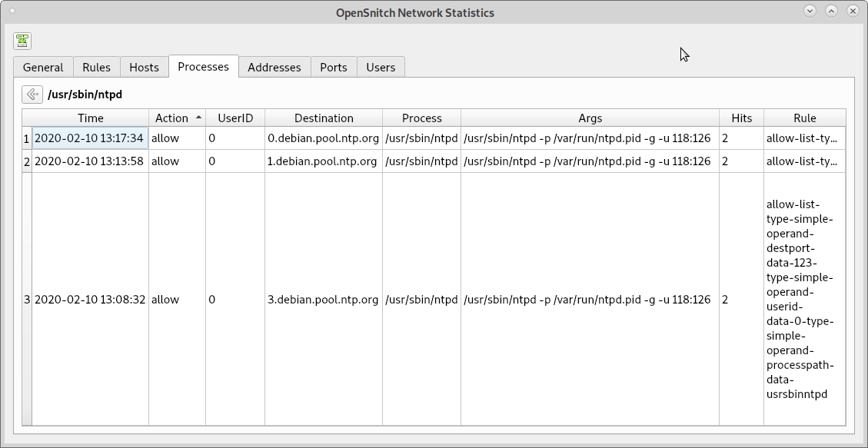Close the OpenSnitch Network Statistics window

[853, 11]
